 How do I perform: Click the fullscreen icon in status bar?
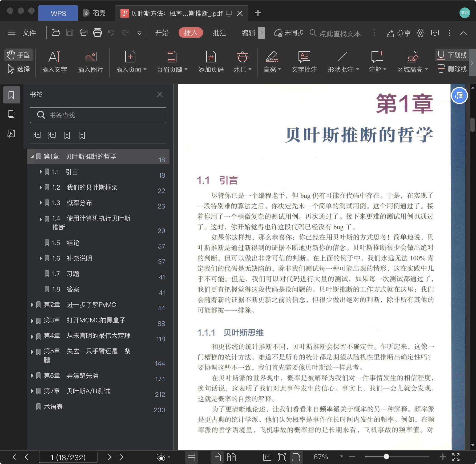point(456,457)
